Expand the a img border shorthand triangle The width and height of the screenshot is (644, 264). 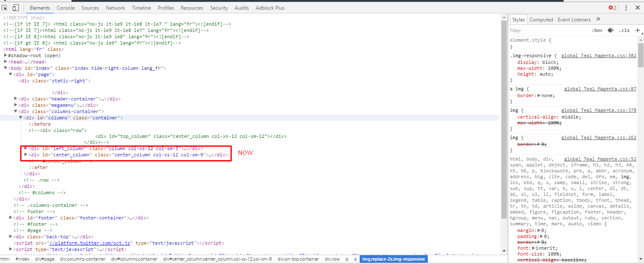click(539, 95)
